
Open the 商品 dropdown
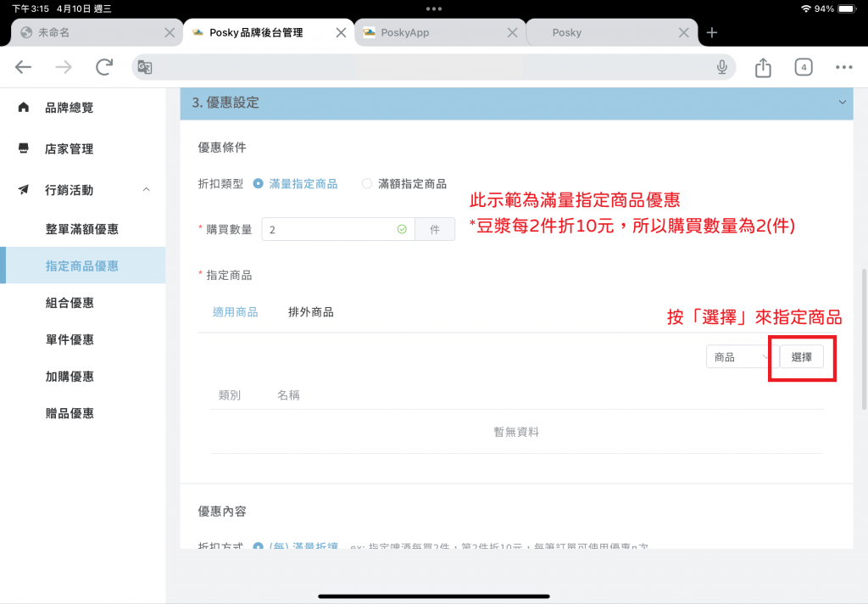coord(741,357)
